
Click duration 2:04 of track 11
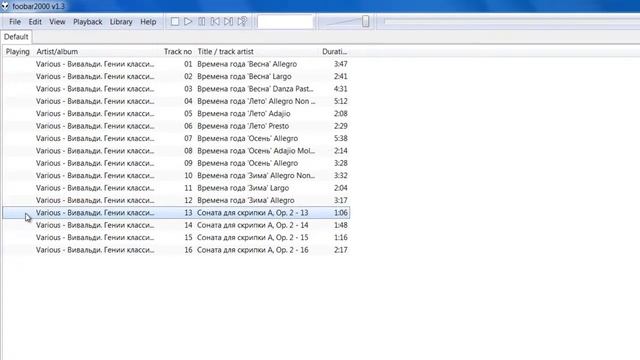(x=340, y=188)
